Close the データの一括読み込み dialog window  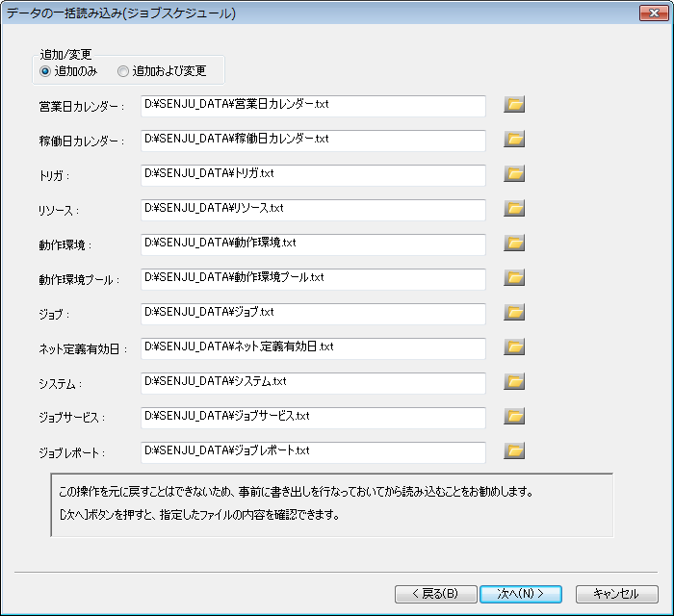click(x=654, y=13)
